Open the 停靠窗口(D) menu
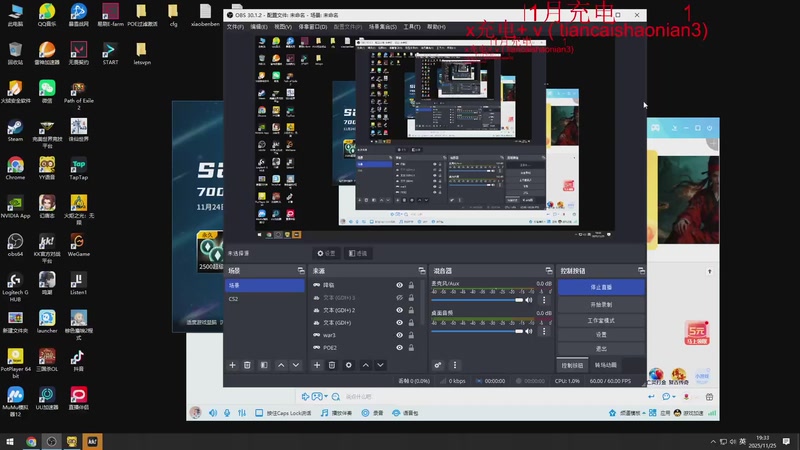This screenshot has width=800, height=450. click(x=313, y=27)
